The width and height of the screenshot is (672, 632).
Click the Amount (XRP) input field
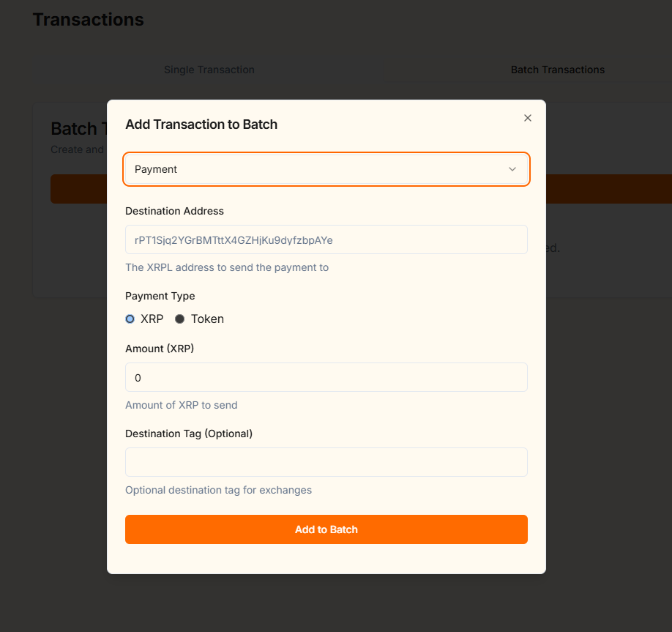pos(326,377)
